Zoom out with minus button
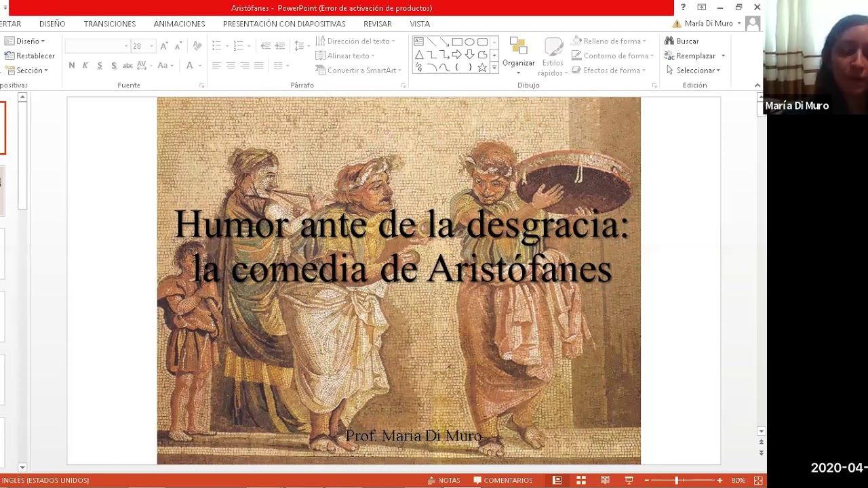The image size is (868, 488). point(647,481)
